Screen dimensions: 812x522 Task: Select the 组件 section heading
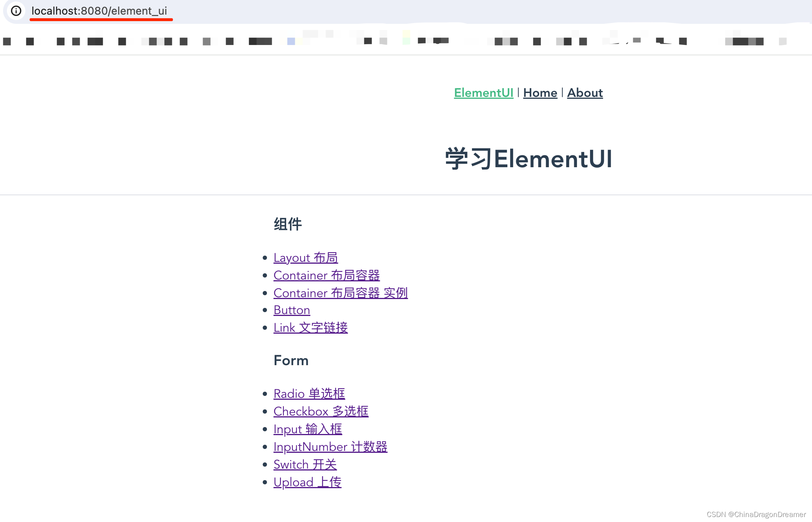[288, 223]
